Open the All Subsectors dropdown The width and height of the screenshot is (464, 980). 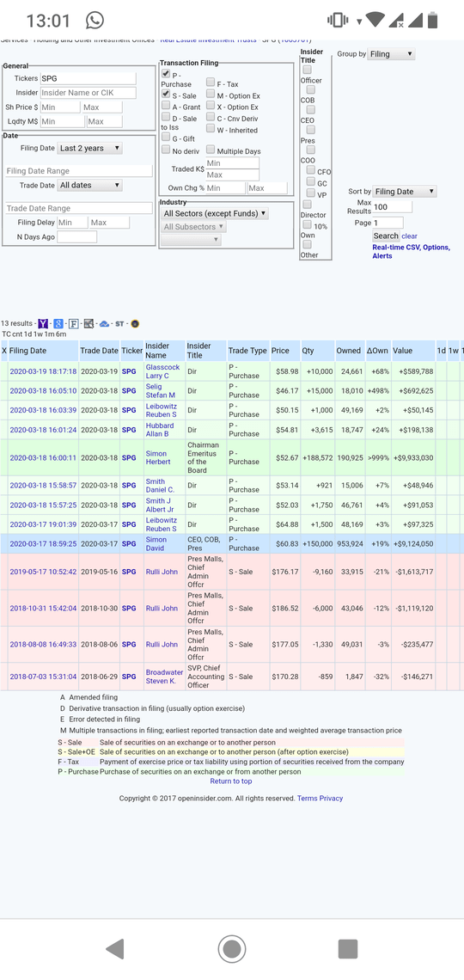coord(193,227)
